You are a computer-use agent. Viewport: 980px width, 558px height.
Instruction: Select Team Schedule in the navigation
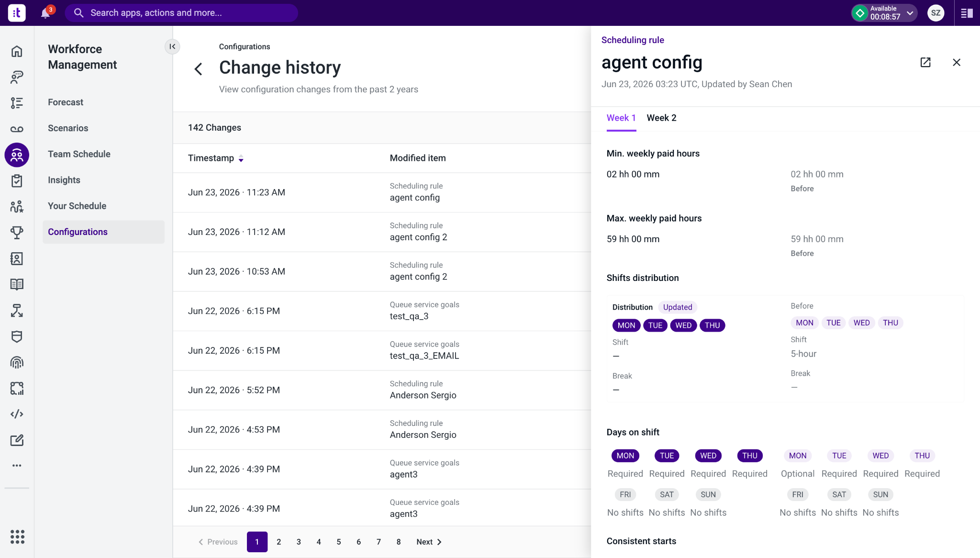pos(79,154)
